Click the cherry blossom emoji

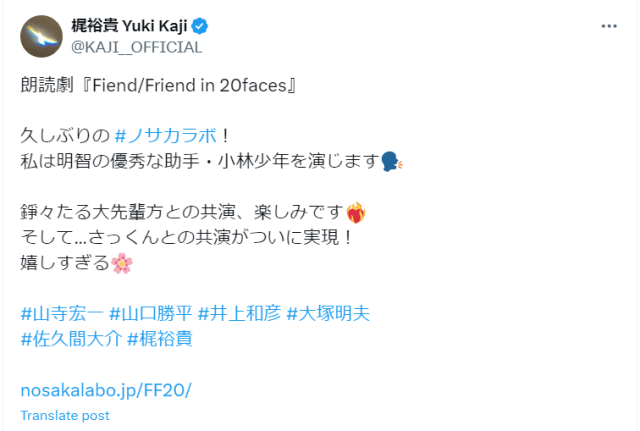click(x=122, y=264)
